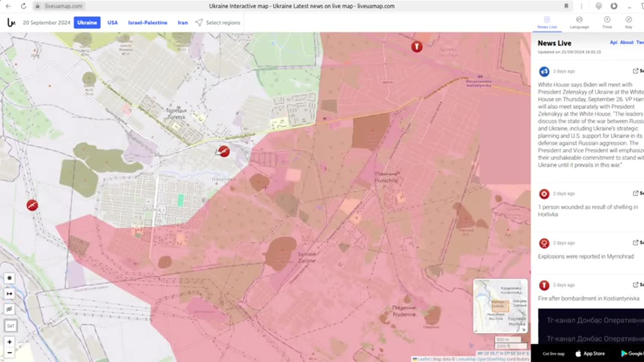Toggle the crossed-eye hide markers control
The width and height of the screenshot is (644, 362).
tap(10, 309)
